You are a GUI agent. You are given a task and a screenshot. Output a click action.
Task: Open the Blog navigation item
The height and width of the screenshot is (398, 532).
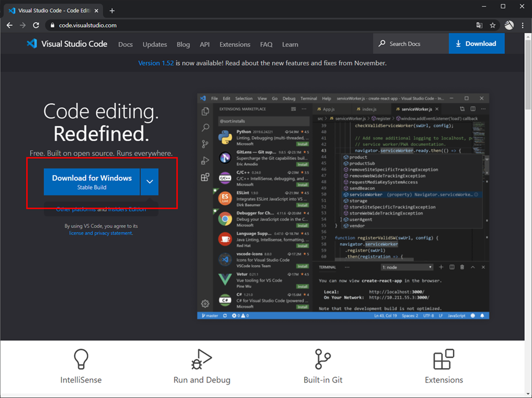(183, 44)
